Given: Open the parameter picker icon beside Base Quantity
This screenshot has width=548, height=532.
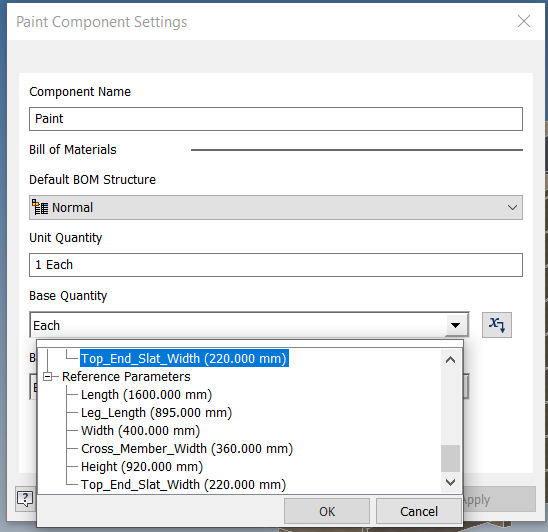Looking at the screenshot, I should (497, 325).
